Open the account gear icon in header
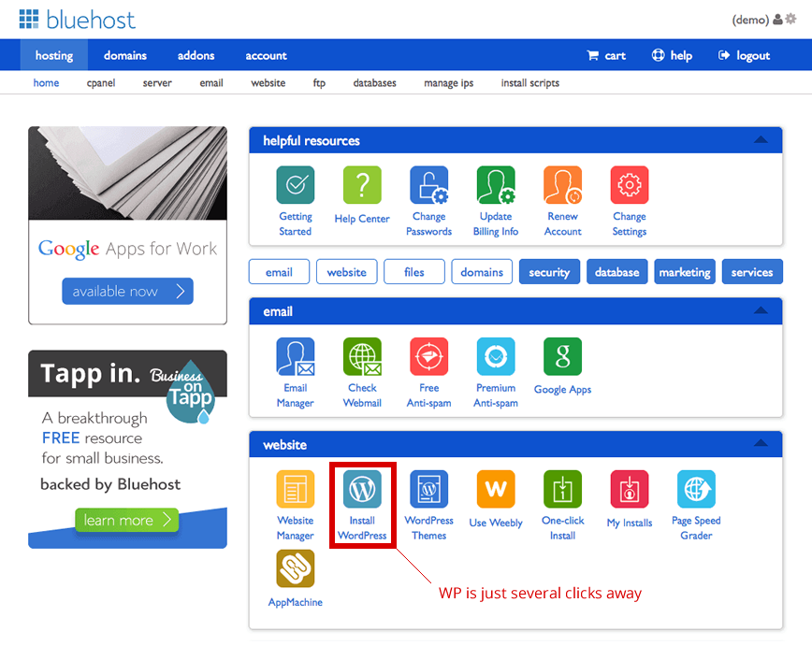Screen dimensions: 812x660 790,19
